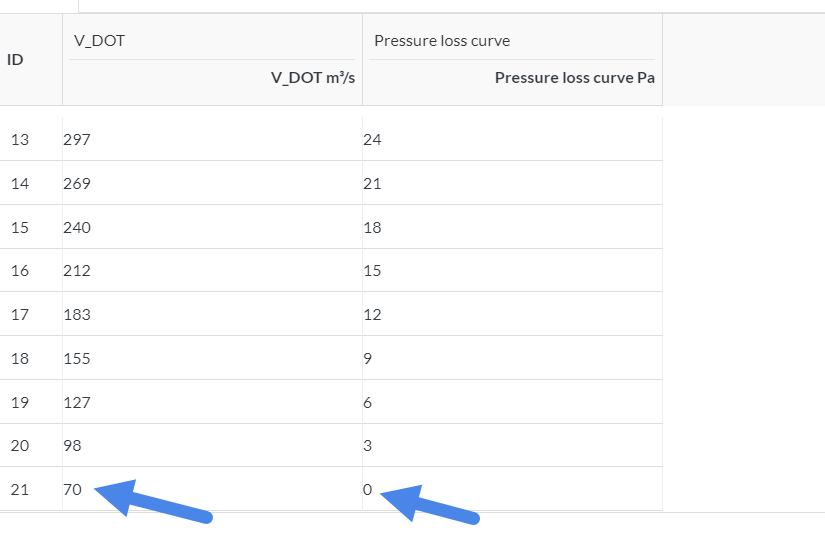825x552 pixels.
Task: Click the pressure loss cell showing 12
Action: coord(512,314)
